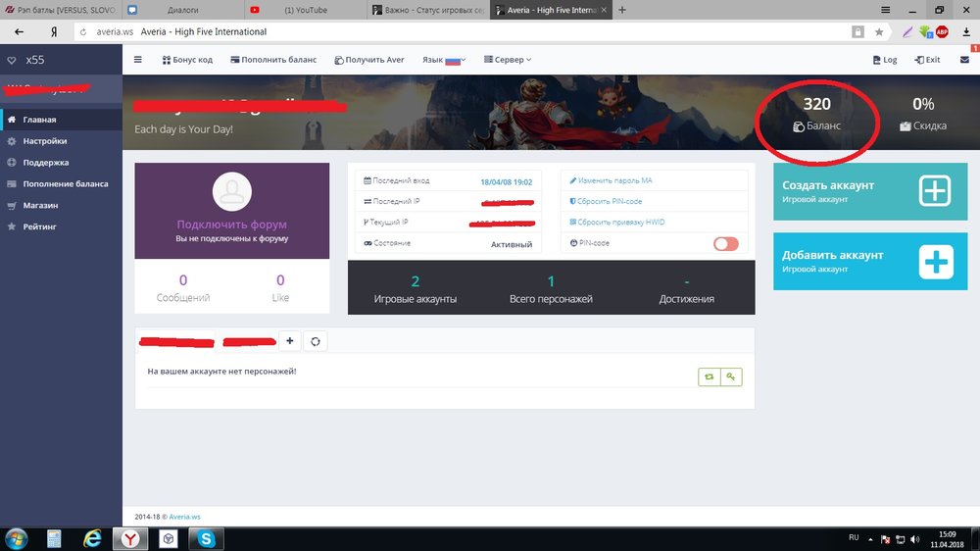Open the mail envelope notification icon
This screenshot has height=551, width=980.
[964, 60]
